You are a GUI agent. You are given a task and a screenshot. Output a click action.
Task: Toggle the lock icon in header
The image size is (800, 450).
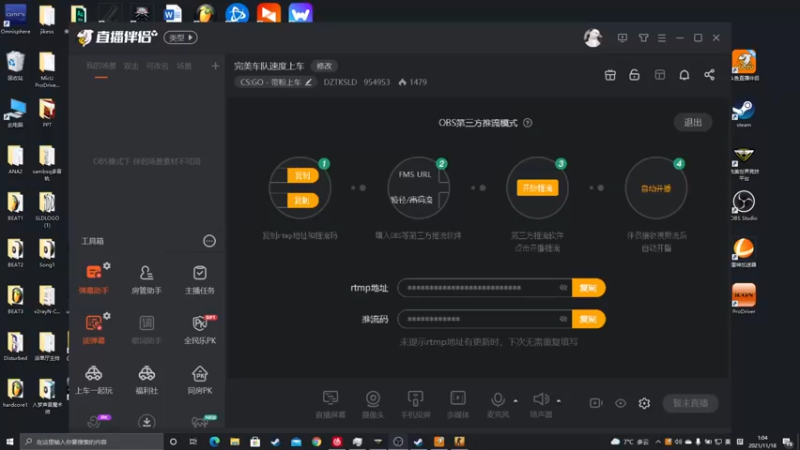[634, 75]
